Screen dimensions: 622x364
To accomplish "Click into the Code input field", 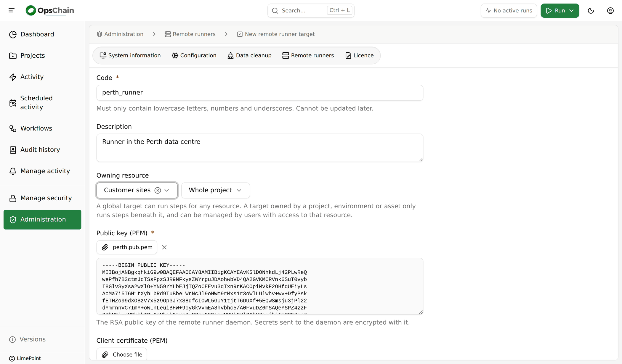I will point(260,93).
